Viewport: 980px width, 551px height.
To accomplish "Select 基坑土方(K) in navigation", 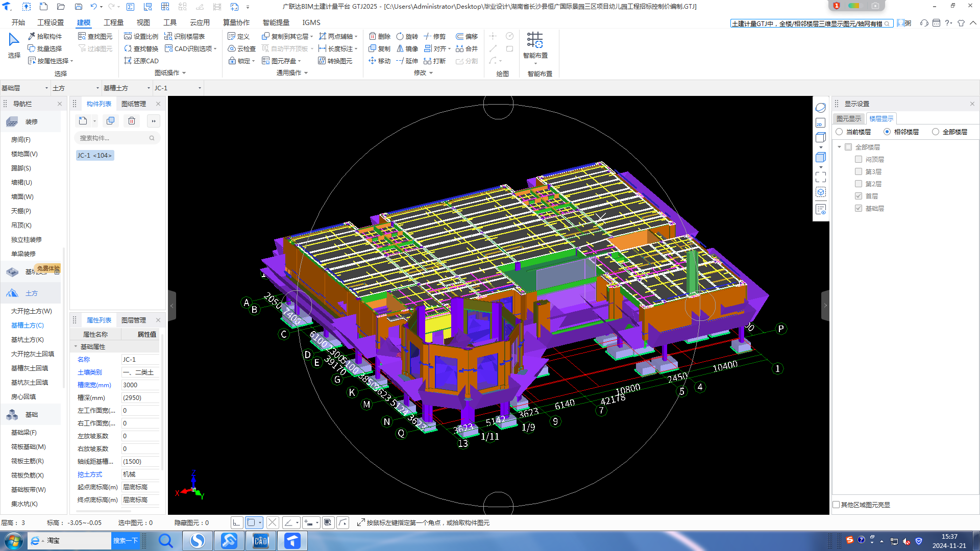I will (x=28, y=339).
